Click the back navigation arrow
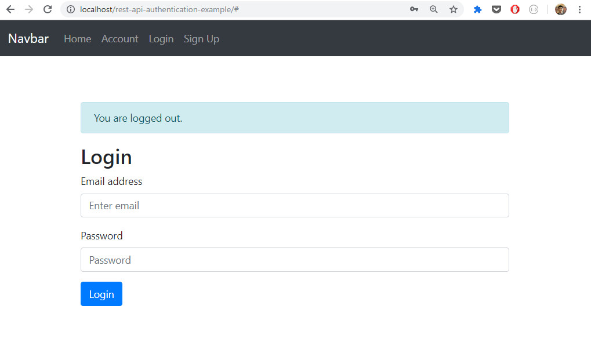 click(10, 9)
